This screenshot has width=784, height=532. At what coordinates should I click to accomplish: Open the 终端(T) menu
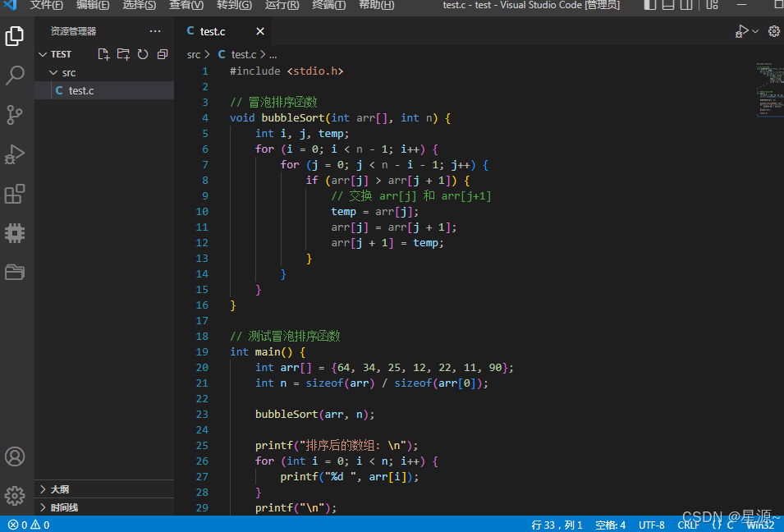(329, 5)
